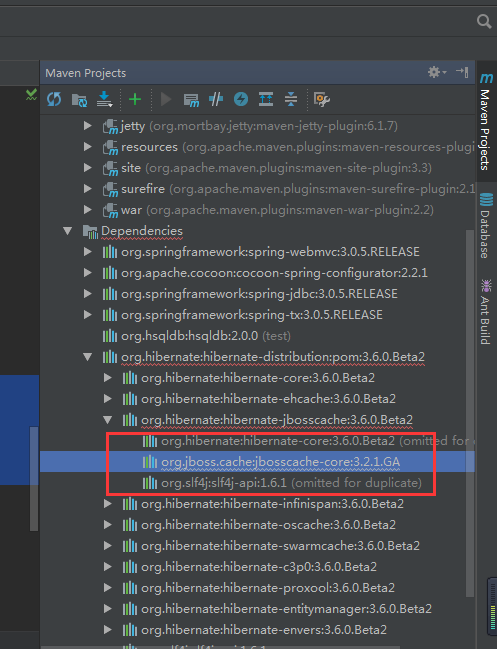This screenshot has height=649, width=497.
Task: Select hibernate-jbosscache:3.6.0.Beta2 text
Action: point(277,420)
